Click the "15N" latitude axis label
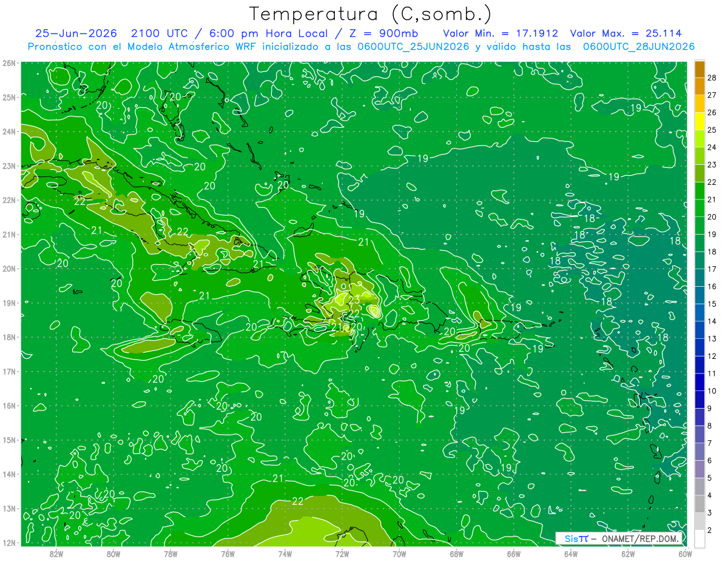This screenshot has height=562, width=728. tap(9, 440)
